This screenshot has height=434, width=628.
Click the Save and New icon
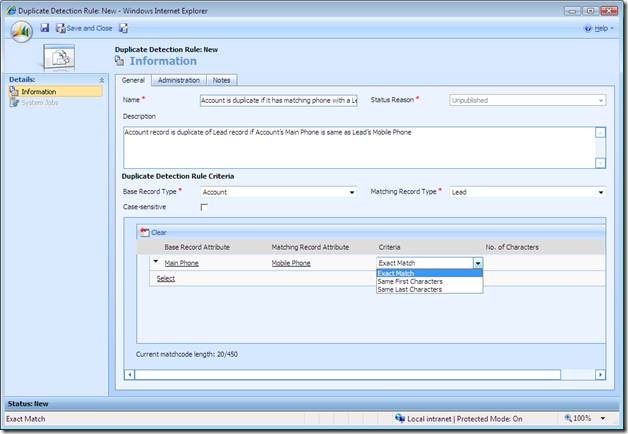[x=124, y=28]
